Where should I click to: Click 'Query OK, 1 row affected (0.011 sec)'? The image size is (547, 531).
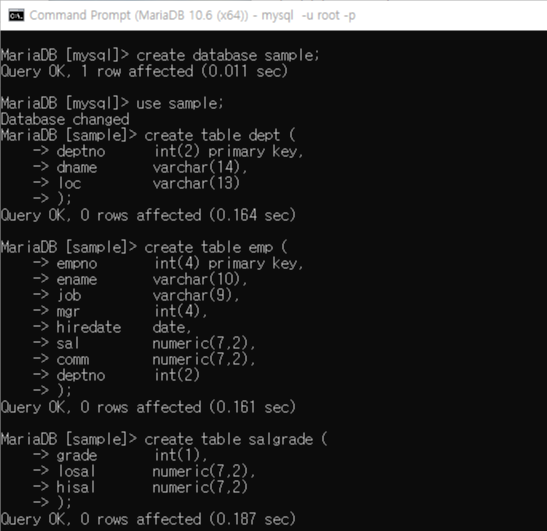pos(144,72)
